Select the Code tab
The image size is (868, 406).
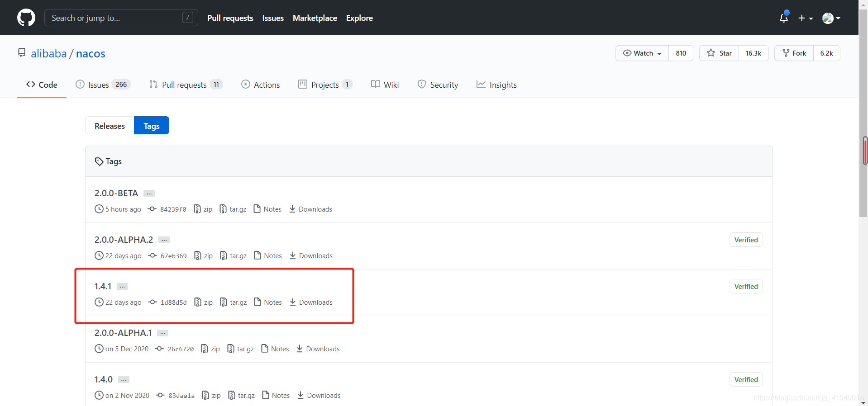(42, 85)
